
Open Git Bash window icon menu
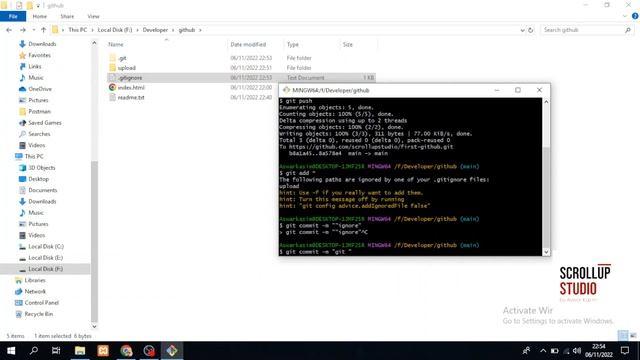[x=286, y=90]
